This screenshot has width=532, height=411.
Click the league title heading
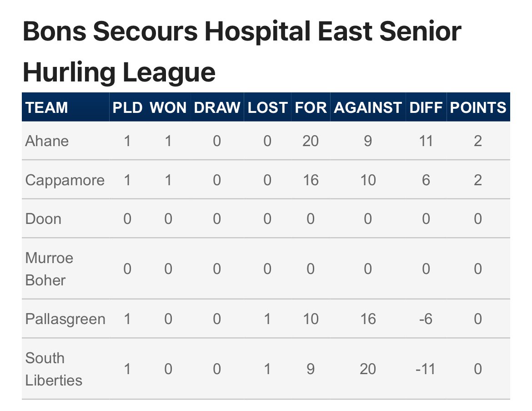coord(242,51)
